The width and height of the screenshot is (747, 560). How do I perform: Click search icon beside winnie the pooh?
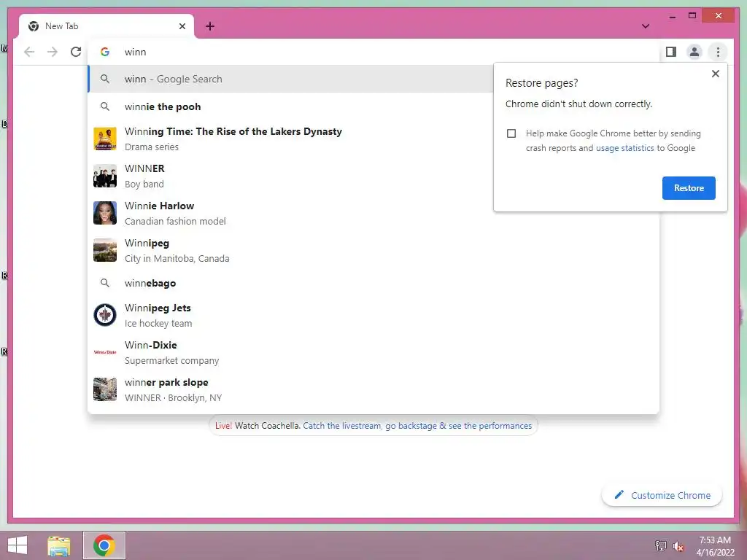click(105, 106)
